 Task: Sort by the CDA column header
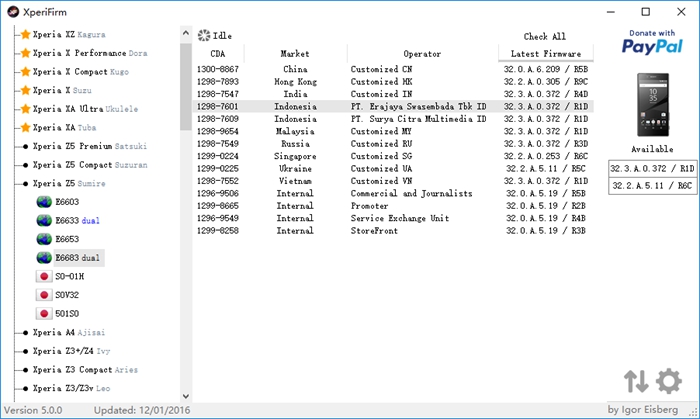(x=218, y=54)
